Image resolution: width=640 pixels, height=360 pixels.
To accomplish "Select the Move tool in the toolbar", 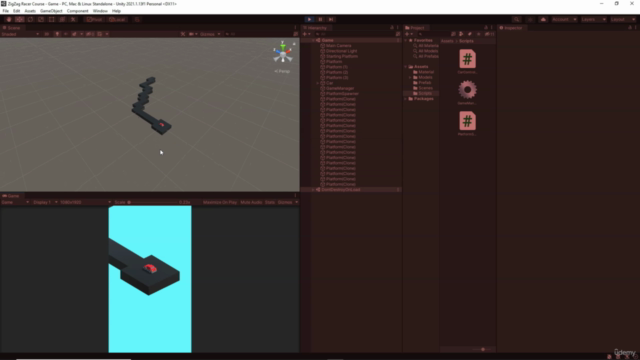I will tap(19, 19).
